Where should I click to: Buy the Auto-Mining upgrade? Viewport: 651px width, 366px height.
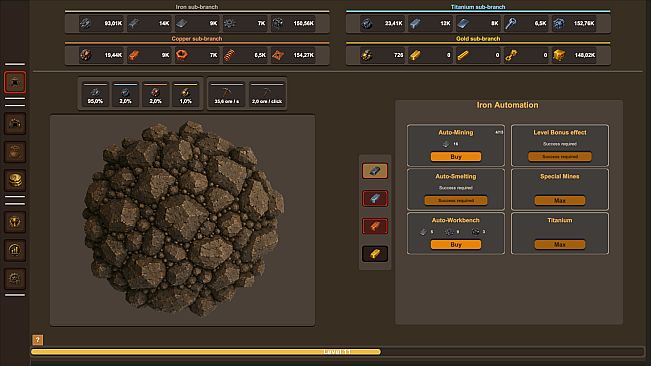[456, 156]
